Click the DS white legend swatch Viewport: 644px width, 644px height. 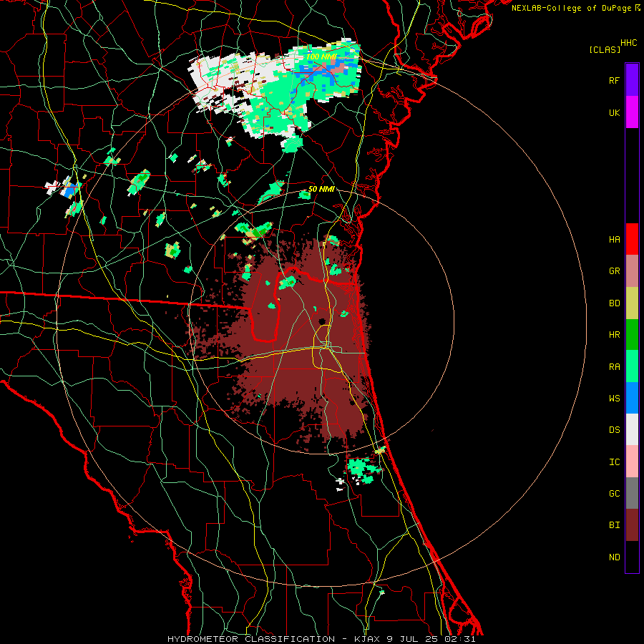pyautogui.click(x=632, y=429)
